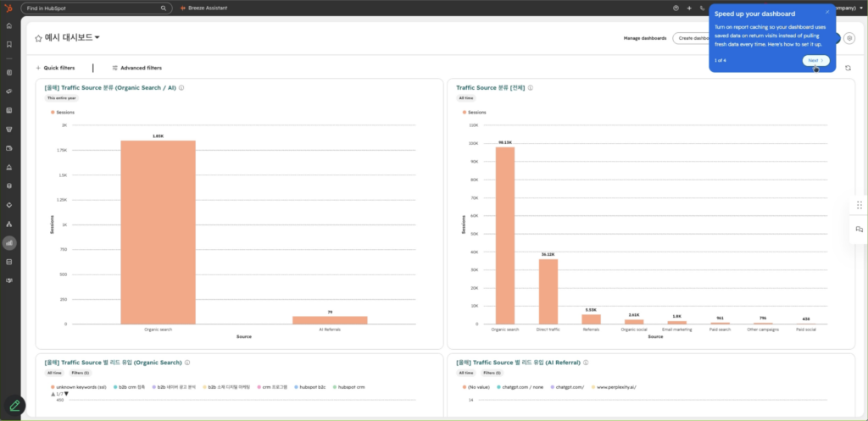Click the Create dashboard button
This screenshot has width=868, height=421.
[691, 38]
